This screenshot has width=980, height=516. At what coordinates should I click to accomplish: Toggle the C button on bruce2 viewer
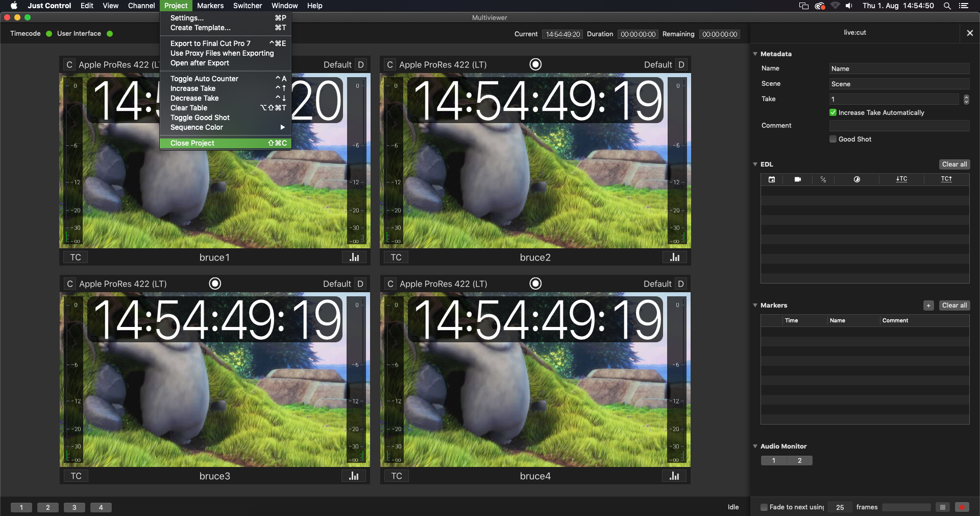(390, 65)
